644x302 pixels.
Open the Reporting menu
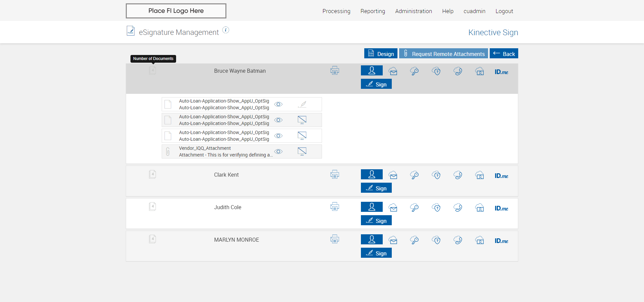coord(373,11)
